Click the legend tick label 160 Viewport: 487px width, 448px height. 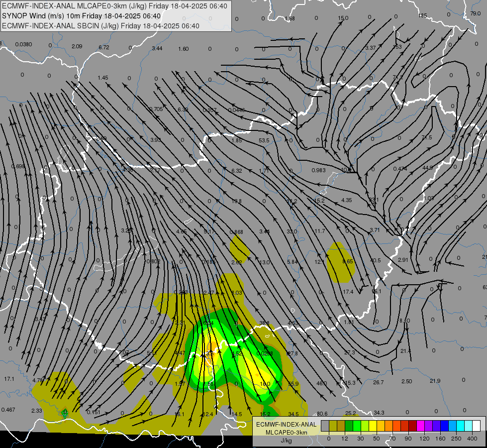[x=440, y=439]
